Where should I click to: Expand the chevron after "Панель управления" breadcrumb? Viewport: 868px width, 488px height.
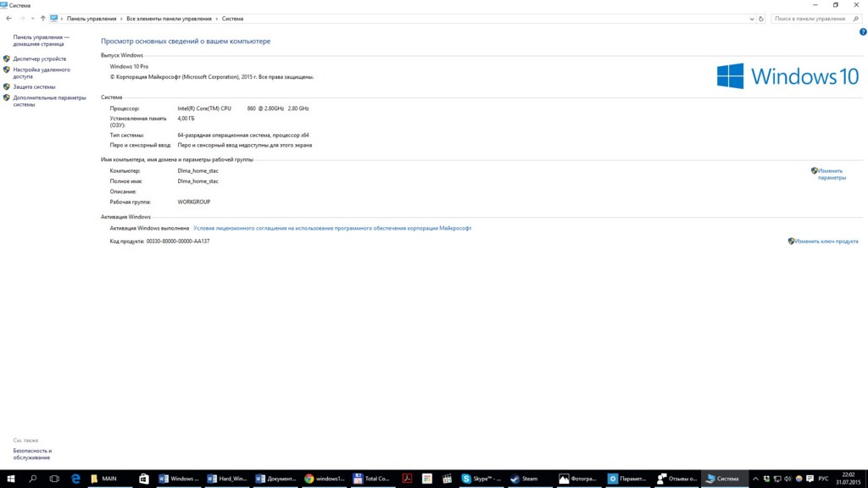pos(120,19)
